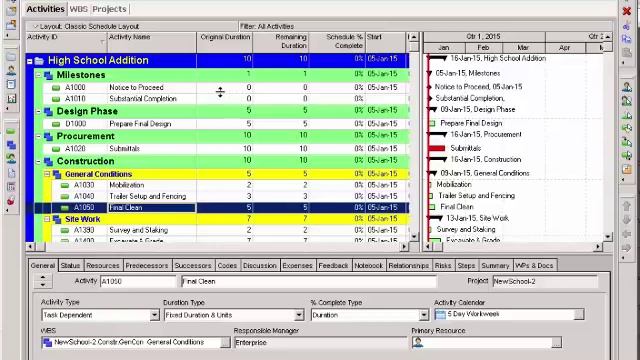640x360 pixels.
Task: Step to previous activity with up arrow
Action: pos(43,277)
